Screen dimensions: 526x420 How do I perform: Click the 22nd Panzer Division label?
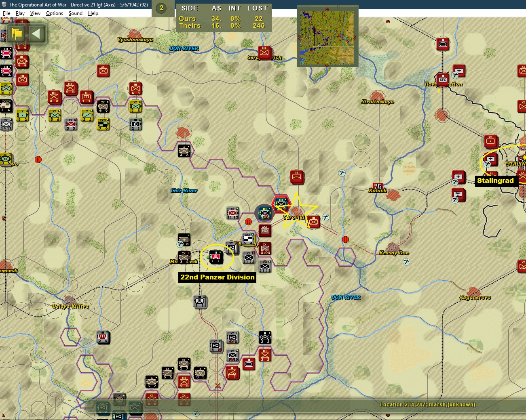(218, 277)
